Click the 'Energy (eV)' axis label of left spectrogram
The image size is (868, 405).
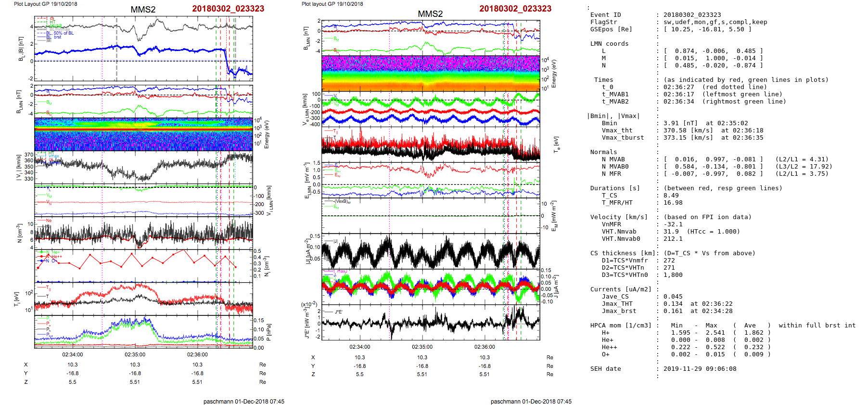point(267,134)
